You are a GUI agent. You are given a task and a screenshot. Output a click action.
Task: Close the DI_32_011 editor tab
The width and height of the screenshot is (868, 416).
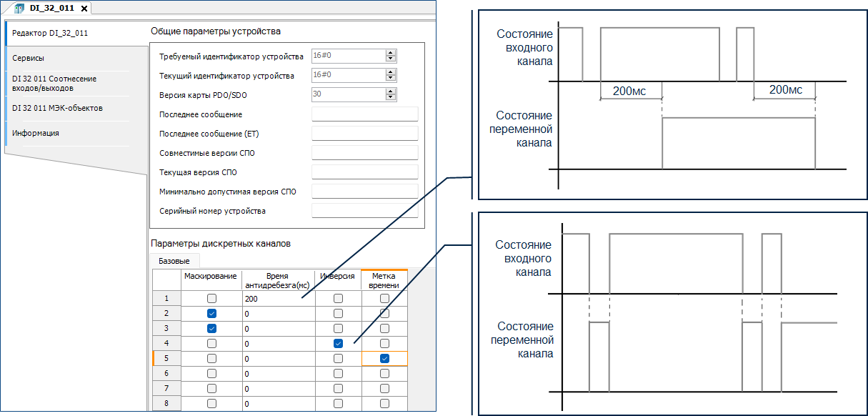(84, 9)
